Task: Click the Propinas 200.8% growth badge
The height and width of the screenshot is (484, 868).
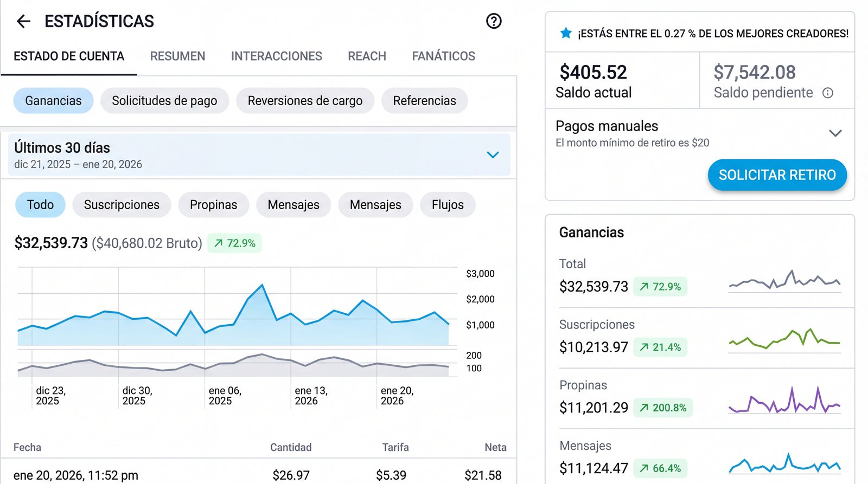Action: point(662,408)
